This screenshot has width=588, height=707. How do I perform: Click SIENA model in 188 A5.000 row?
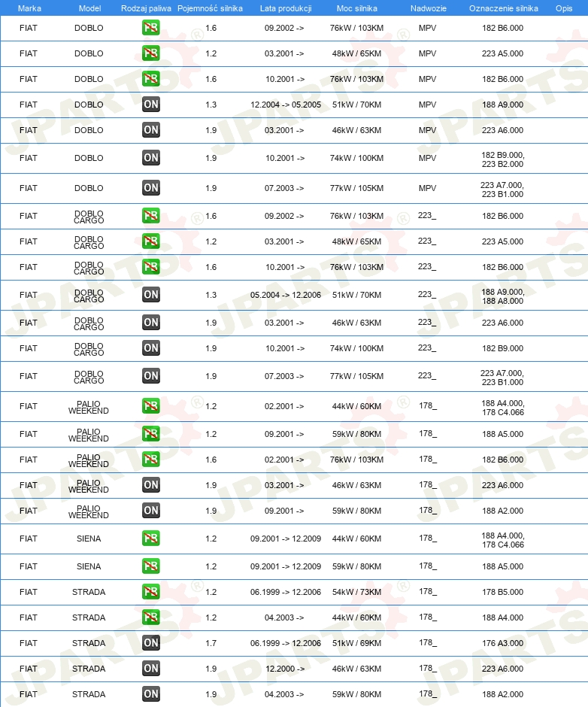[x=89, y=566]
